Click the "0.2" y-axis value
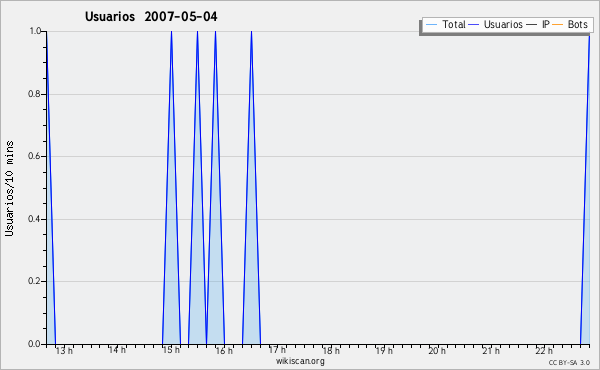 click(x=35, y=281)
